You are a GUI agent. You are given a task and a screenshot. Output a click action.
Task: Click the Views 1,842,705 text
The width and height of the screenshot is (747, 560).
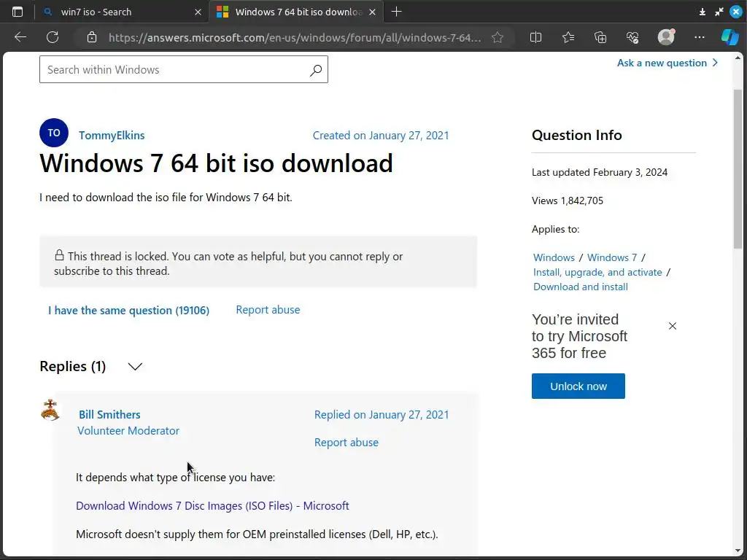pos(568,201)
